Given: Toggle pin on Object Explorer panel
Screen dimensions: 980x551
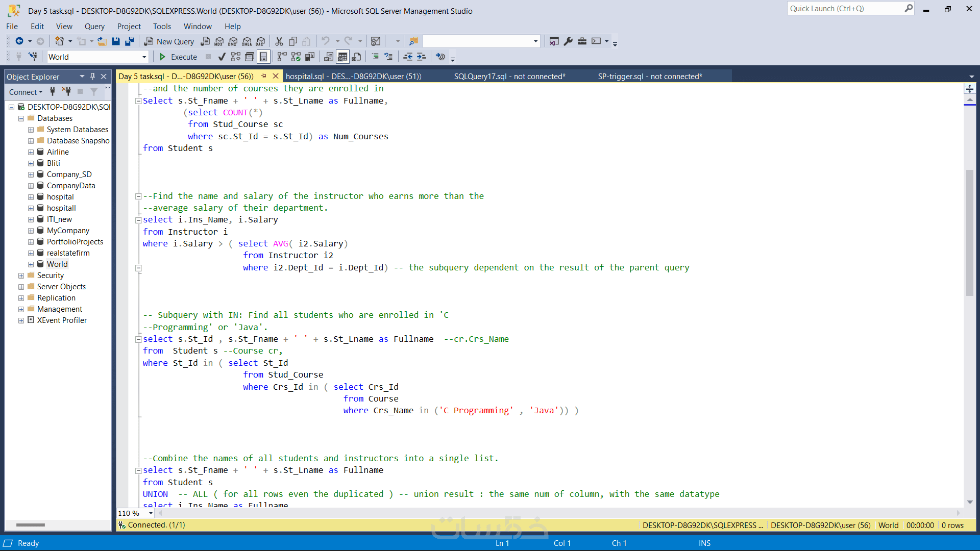Looking at the screenshot, I should point(92,77).
